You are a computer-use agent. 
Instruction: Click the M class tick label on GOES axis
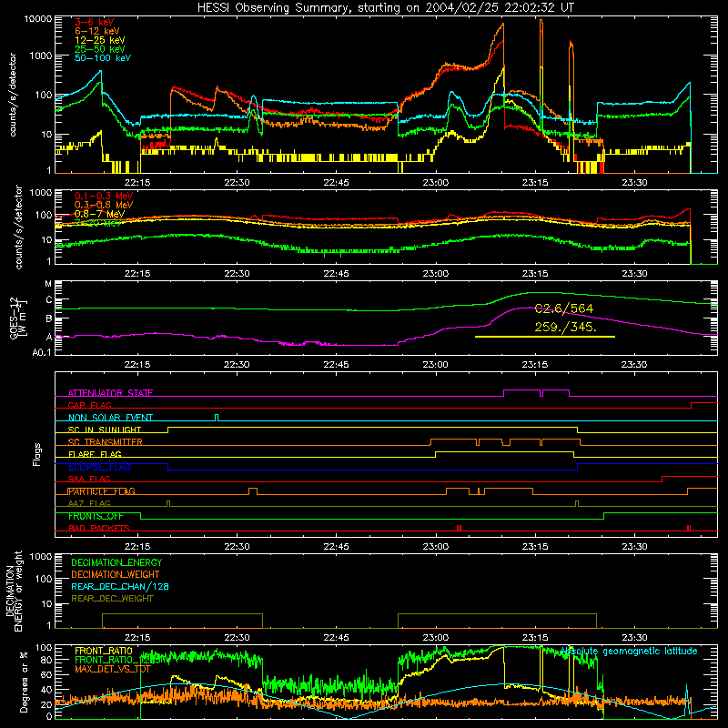[48, 284]
